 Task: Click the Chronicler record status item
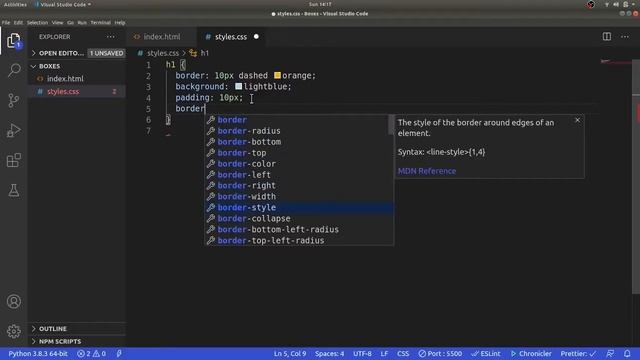coord(531,353)
